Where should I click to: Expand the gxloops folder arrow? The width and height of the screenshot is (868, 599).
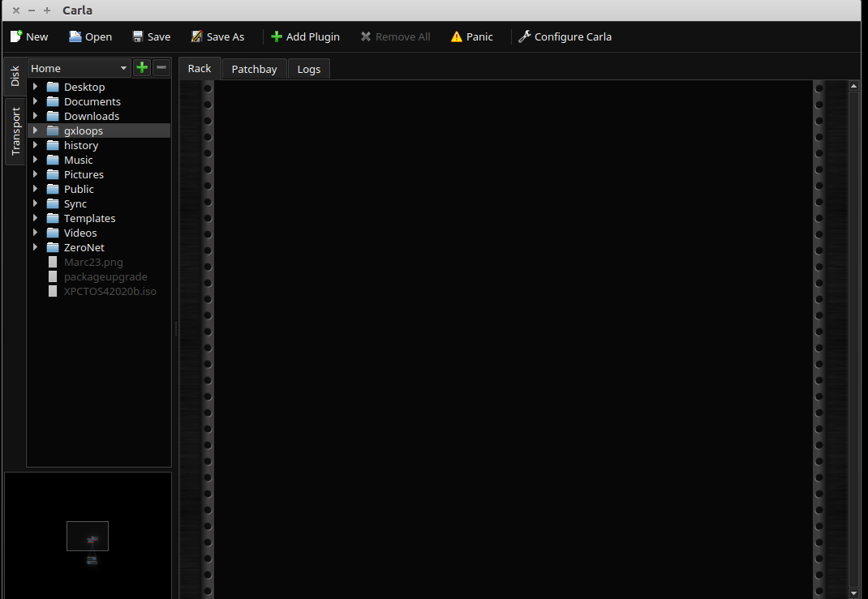pyautogui.click(x=36, y=130)
